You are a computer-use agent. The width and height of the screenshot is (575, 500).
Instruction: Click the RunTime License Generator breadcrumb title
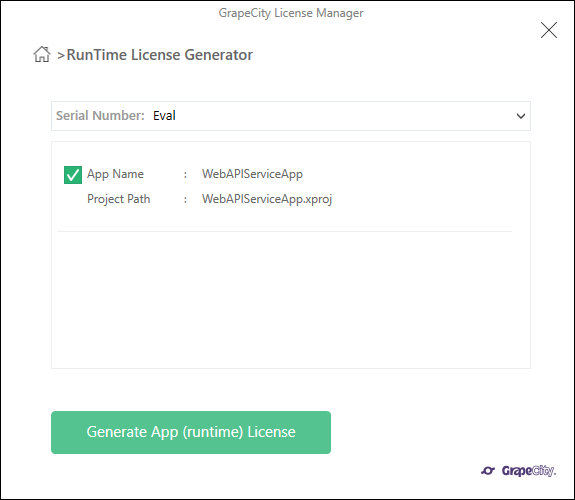tap(160, 55)
